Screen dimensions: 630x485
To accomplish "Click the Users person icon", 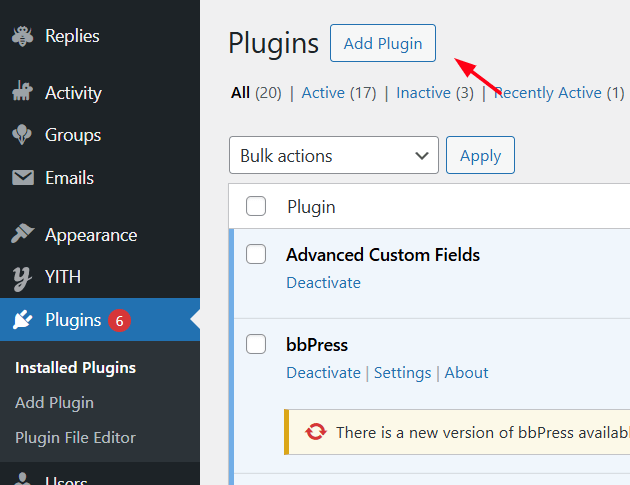I will point(22,479).
